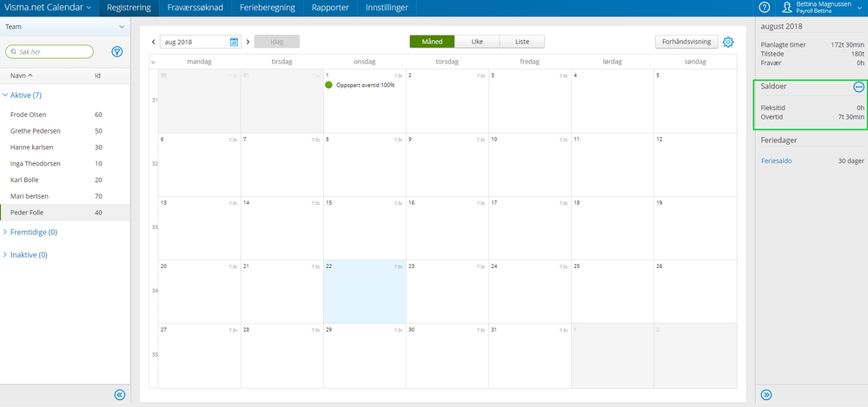Screen dimensions: 868x407
Task: Click the aug 2018 date field
Action: click(x=200, y=42)
